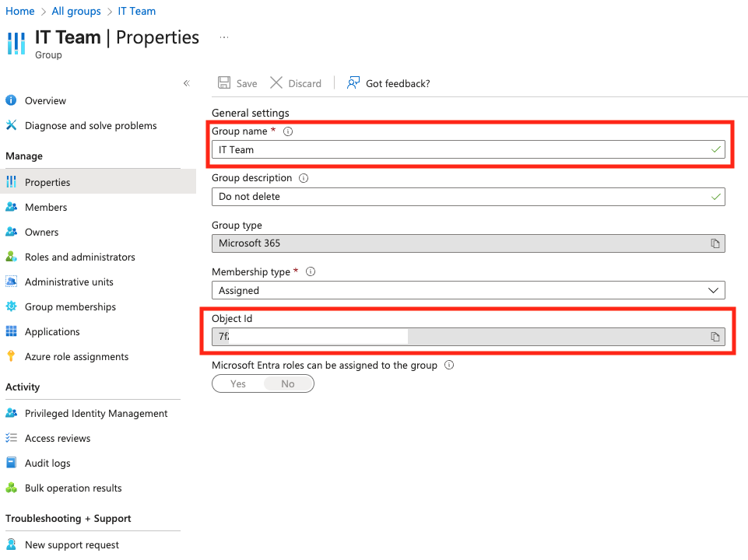Click the Group name info icon

(288, 131)
